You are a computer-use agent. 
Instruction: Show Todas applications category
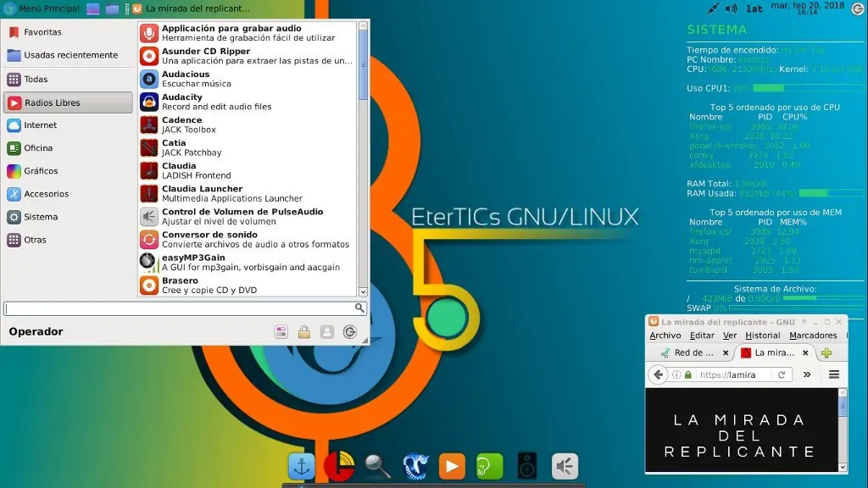pyautogui.click(x=69, y=79)
